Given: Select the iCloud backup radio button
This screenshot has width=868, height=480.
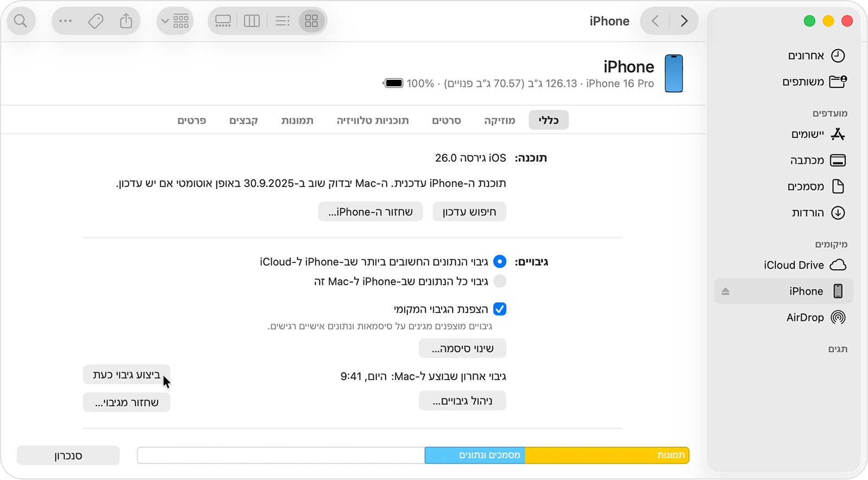Looking at the screenshot, I should point(499,261).
